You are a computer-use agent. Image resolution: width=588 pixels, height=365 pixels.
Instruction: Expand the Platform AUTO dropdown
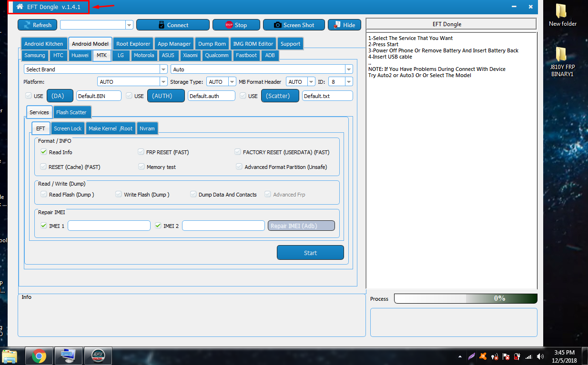tap(132, 82)
